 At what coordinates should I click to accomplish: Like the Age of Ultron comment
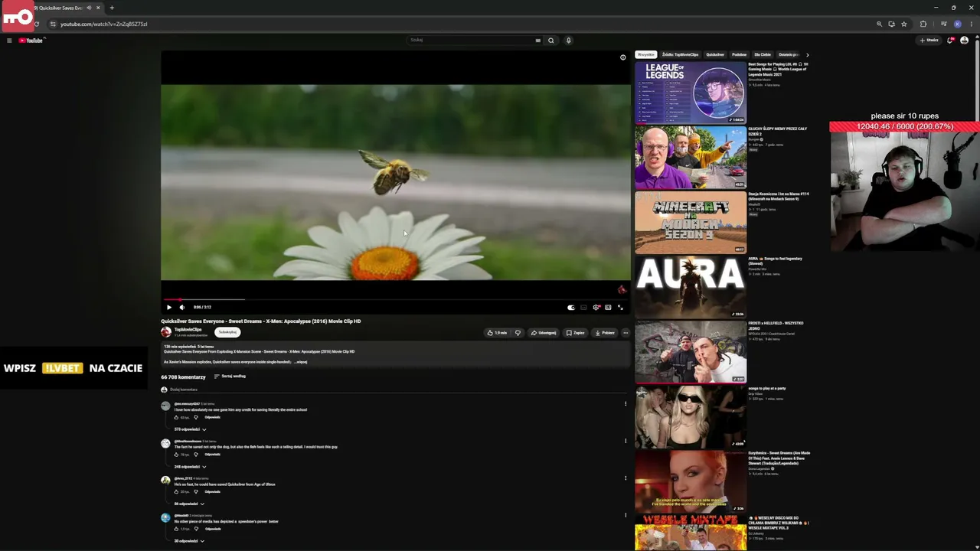176,491
